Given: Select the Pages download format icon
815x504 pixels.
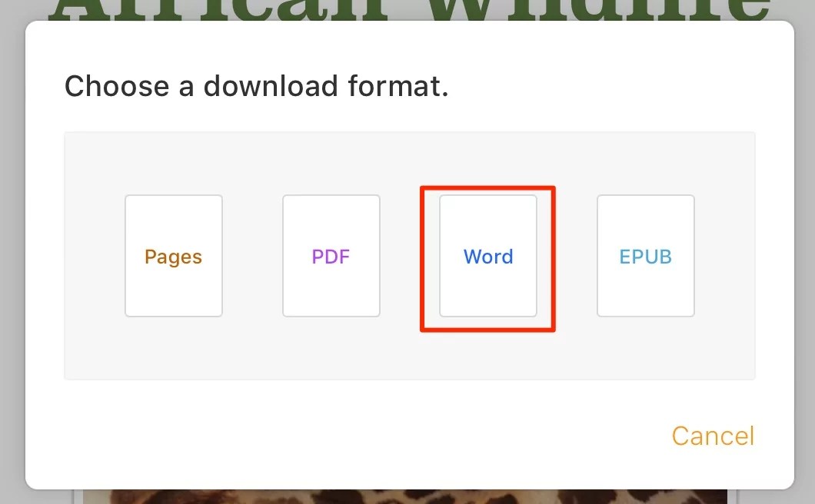Looking at the screenshot, I should click(173, 256).
